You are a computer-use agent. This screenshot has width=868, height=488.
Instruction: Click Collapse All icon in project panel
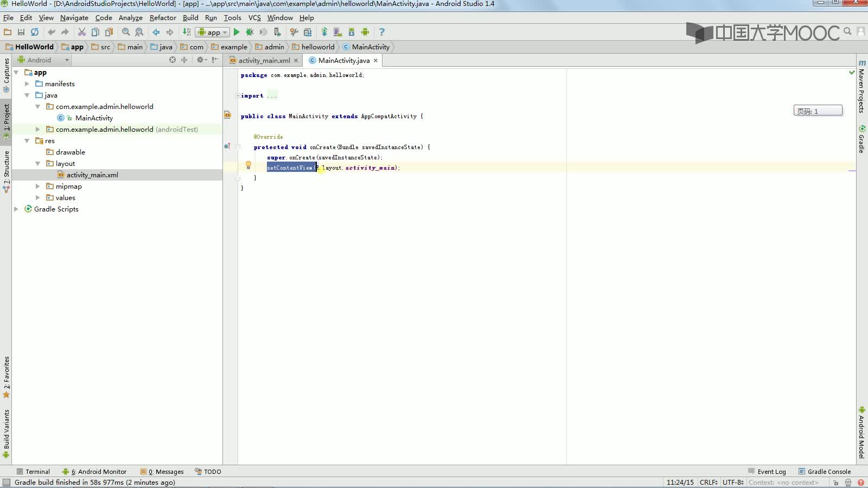(184, 60)
